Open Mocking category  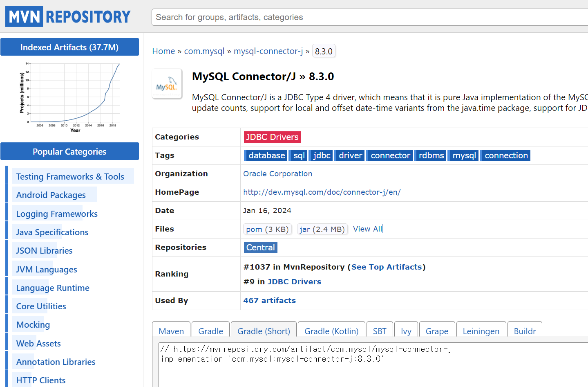(33, 325)
